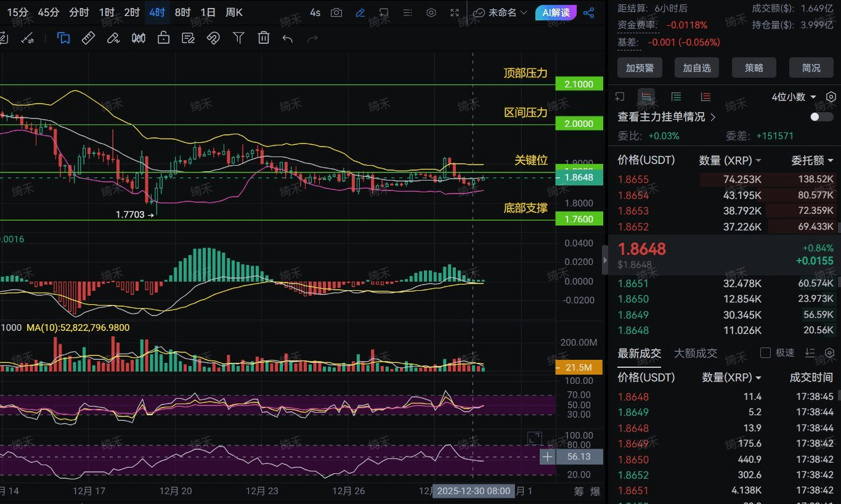Screen dimensions: 841x504
Task: Click the add-panel icon above order book
Action: pyautogui.click(x=620, y=97)
